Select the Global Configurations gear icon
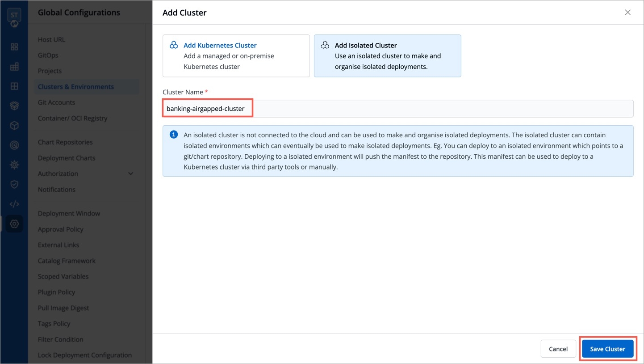Screen dimensions: 644x364 [x=14, y=224]
